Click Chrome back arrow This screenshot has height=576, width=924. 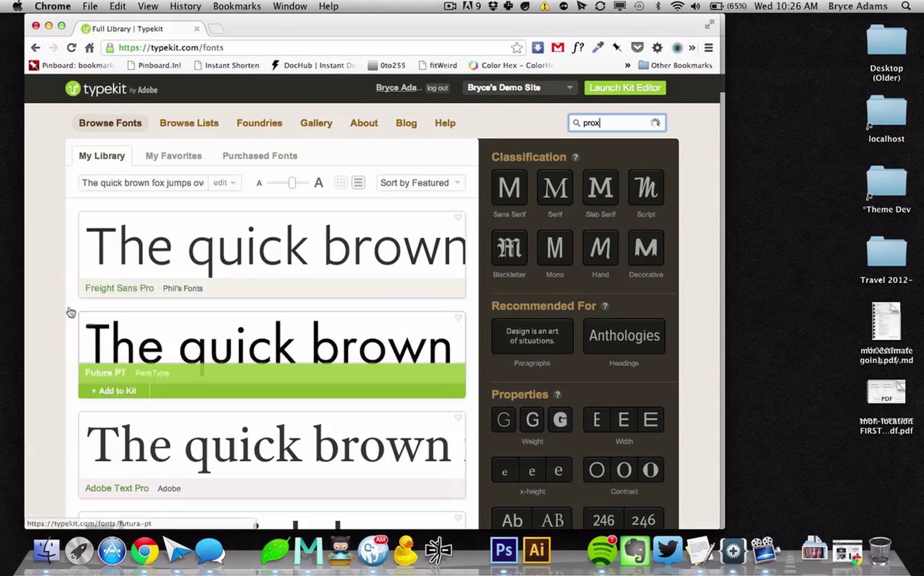[x=35, y=48]
